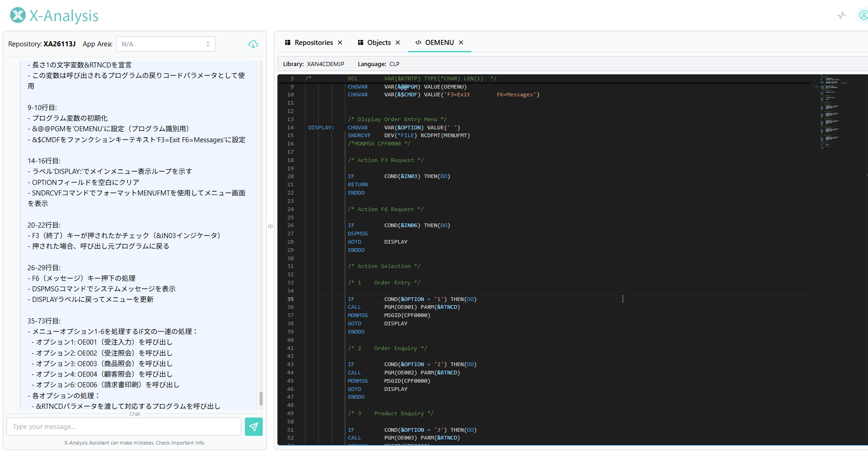Close the OEMENU tab

click(461, 43)
